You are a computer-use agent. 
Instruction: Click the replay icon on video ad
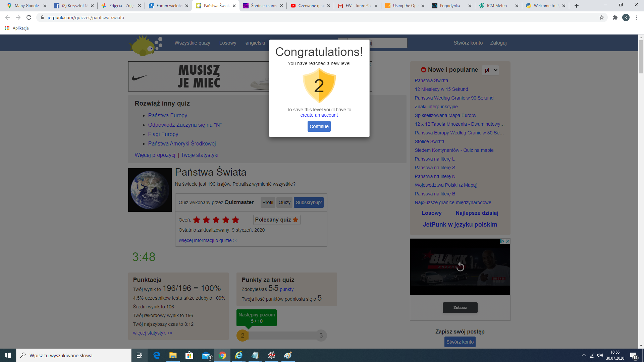coord(460,267)
